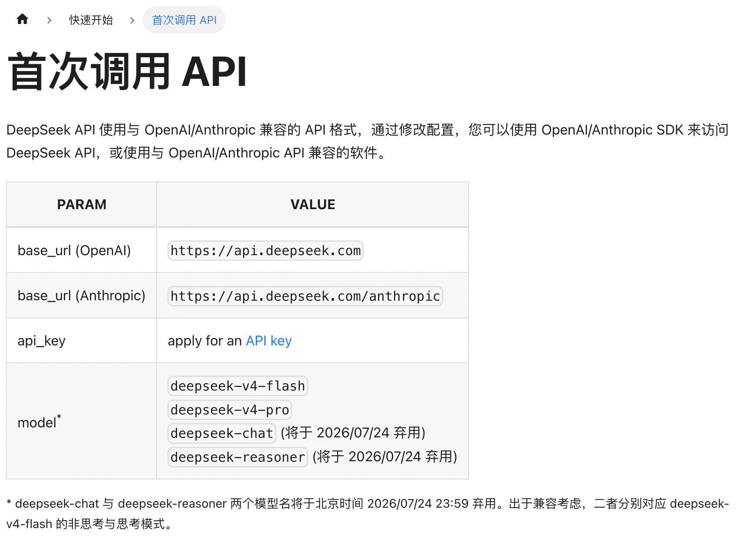Select the 首次调用 API breadcrumb
The image size is (756, 545).
pyautogui.click(x=184, y=20)
